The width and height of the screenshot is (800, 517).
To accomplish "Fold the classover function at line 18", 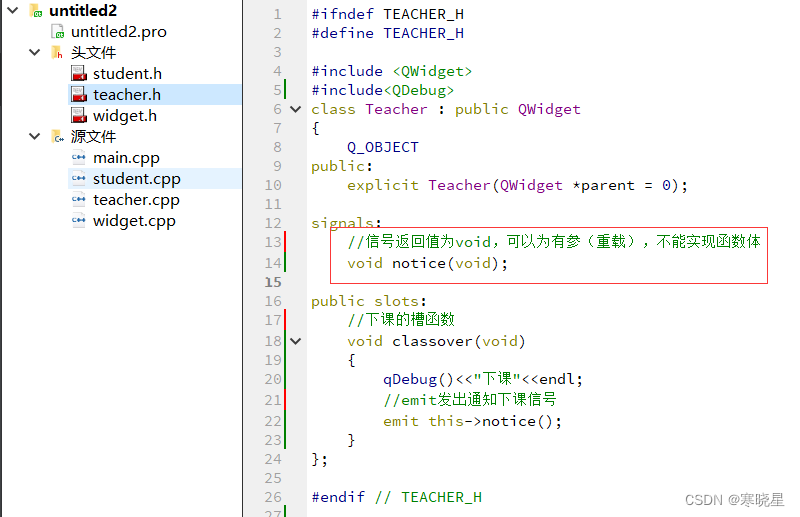I will [295, 341].
